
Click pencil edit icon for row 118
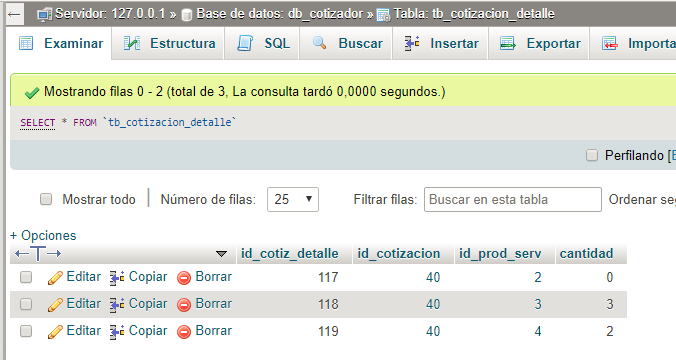(x=55, y=305)
